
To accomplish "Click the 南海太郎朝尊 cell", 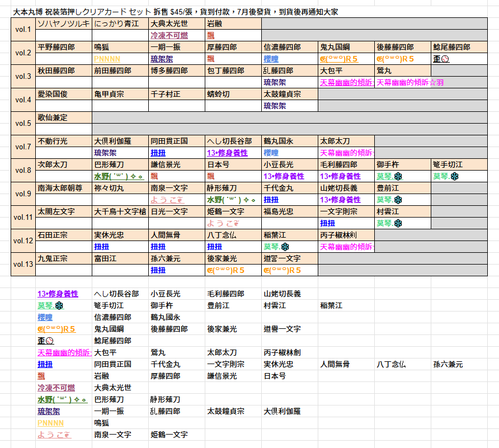I will (64, 188).
